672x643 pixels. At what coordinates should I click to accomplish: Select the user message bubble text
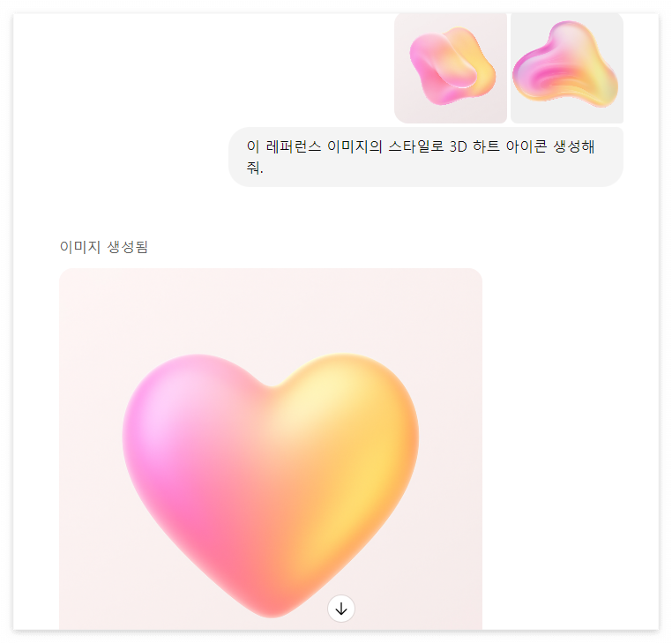coord(420,157)
